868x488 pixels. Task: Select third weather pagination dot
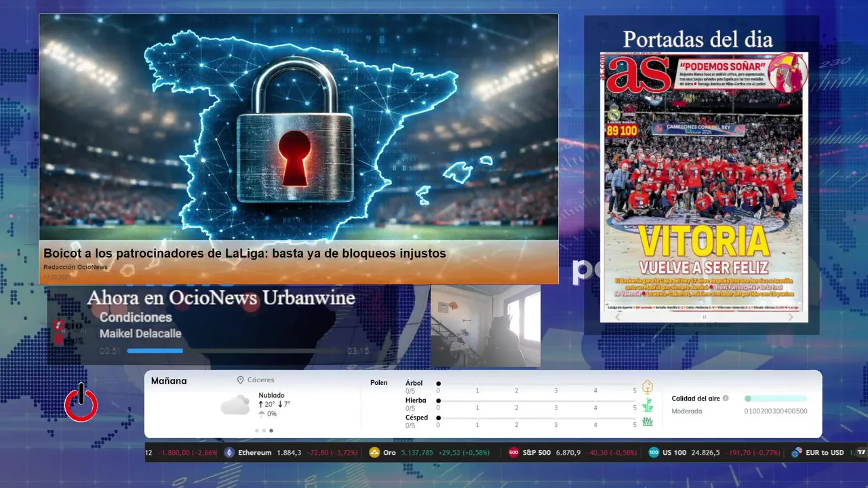tap(271, 430)
